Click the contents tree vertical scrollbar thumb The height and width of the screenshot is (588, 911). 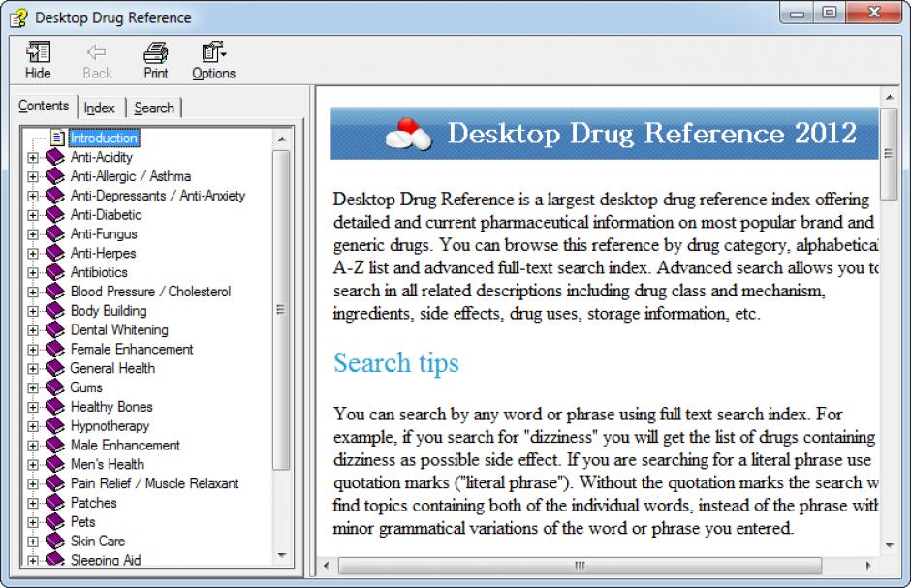click(281, 309)
